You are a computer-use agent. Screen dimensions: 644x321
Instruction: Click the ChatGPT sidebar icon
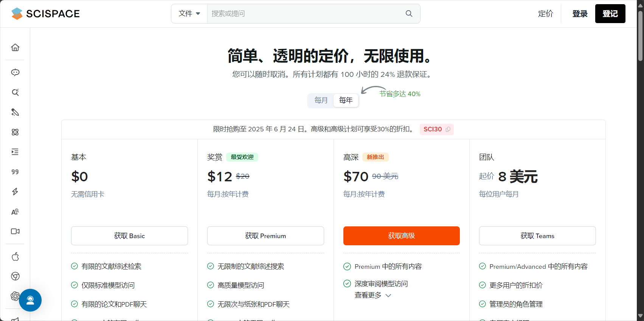click(x=14, y=296)
